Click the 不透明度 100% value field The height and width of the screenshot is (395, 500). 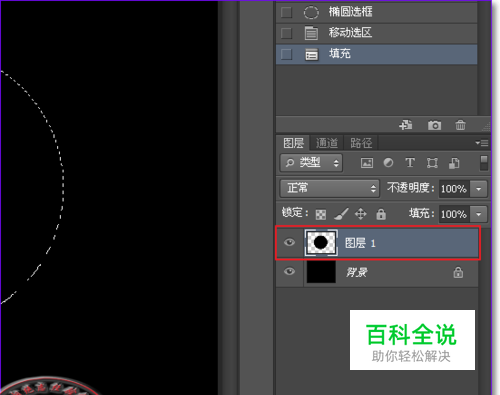pyautogui.click(x=454, y=189)
